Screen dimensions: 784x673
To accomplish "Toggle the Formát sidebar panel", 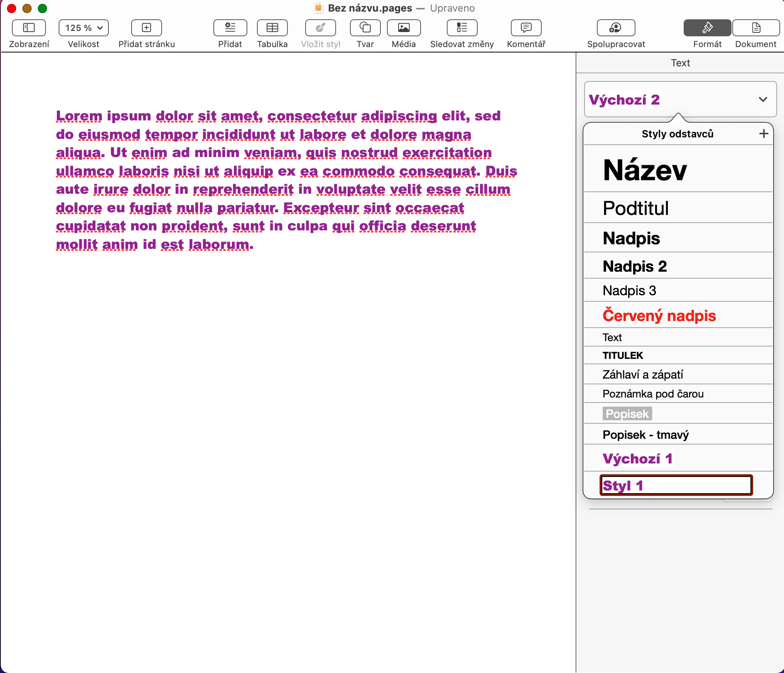I will pos(707,28).
